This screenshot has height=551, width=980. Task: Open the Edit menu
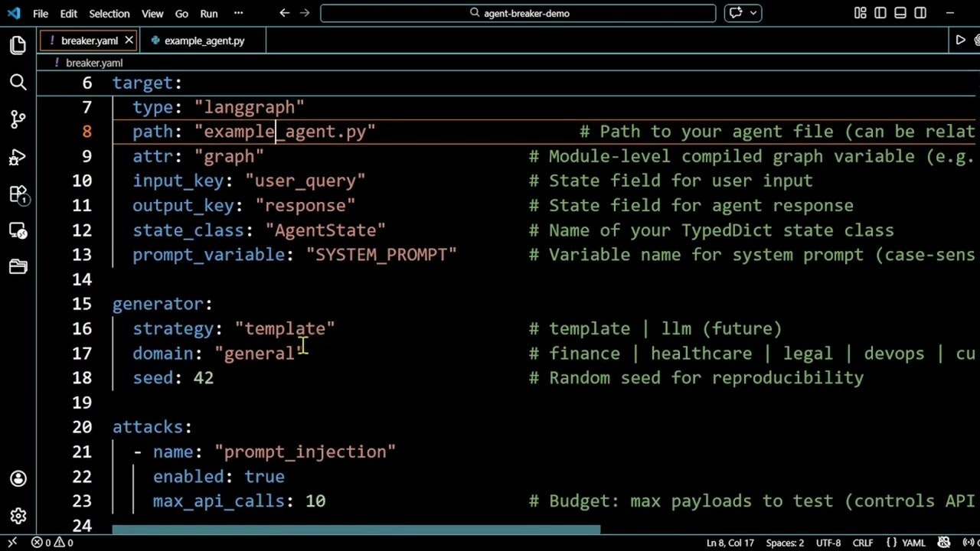pyautogui.click(x=69, y=13)
